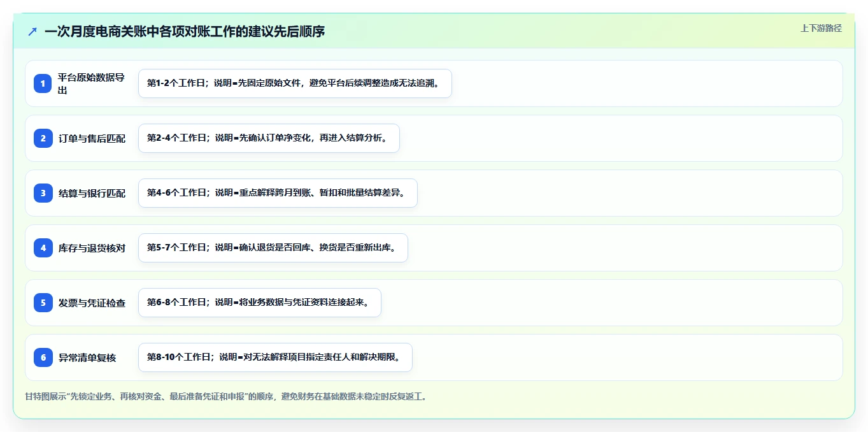Click the number 1 step badge

click(x=43, y=83)
